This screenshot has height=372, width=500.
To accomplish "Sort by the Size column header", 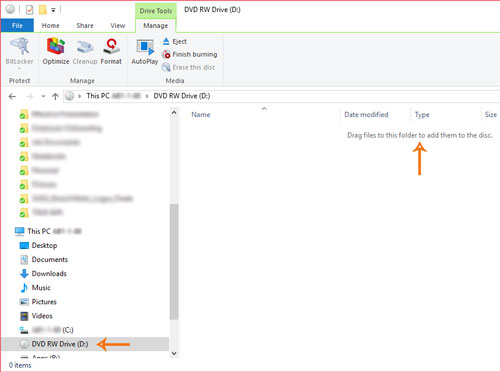I will click(491, 115).
